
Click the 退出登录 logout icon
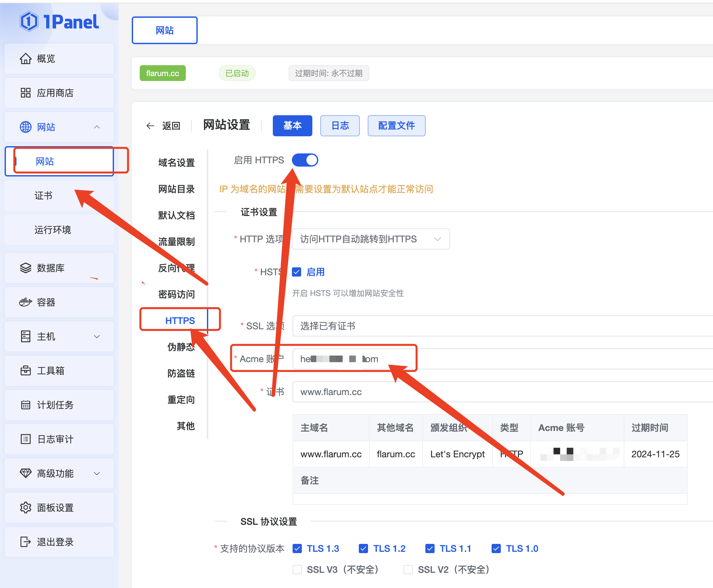pos(25,542)
